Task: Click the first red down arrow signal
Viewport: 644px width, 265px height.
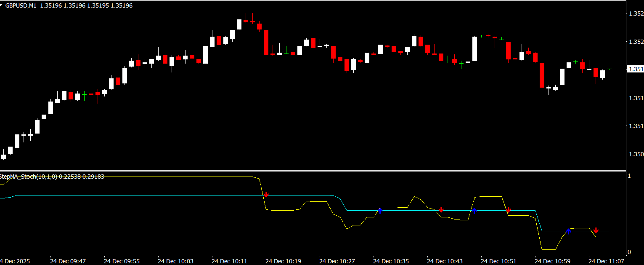Action: click(x=266, y=195)
